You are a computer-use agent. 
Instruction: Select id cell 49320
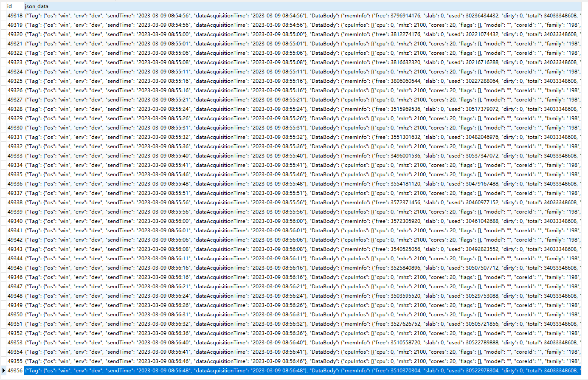click(15, 34)
